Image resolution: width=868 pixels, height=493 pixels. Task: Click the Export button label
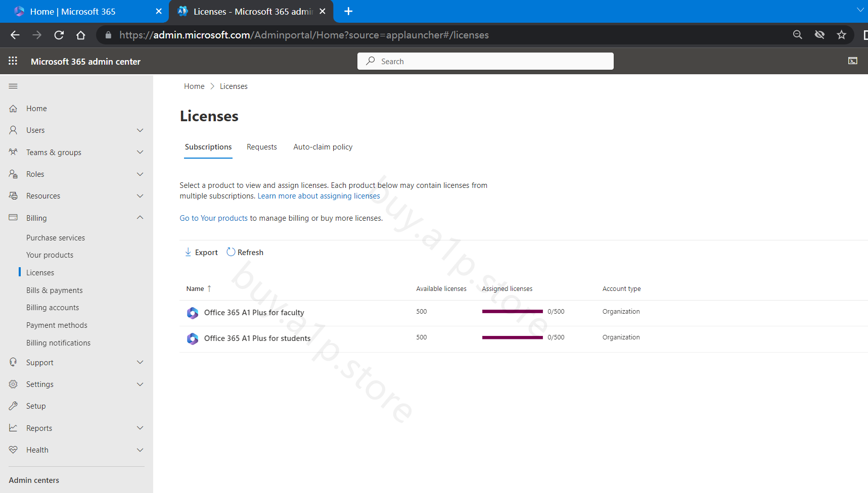point(206,253)
